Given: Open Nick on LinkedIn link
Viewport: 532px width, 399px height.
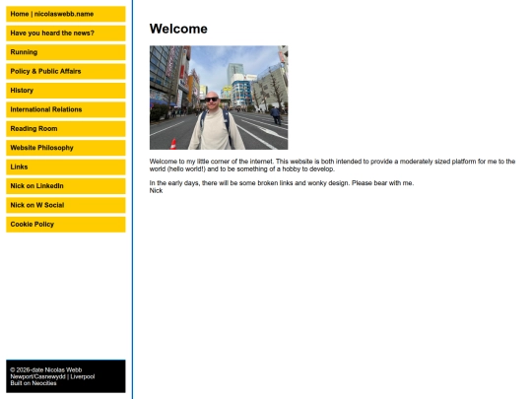Looking at the screenshot, I should 66,186.
